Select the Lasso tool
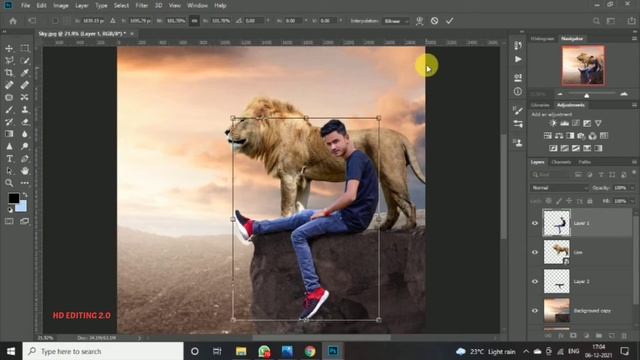Viewport: 640px width, 360px height. click(x=9, y=60)
